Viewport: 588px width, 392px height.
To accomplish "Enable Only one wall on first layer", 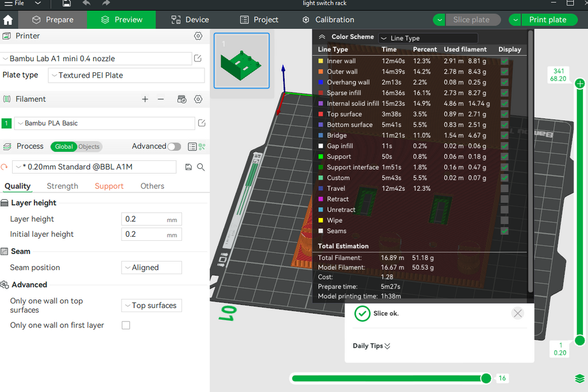I will tap(126, 325).
